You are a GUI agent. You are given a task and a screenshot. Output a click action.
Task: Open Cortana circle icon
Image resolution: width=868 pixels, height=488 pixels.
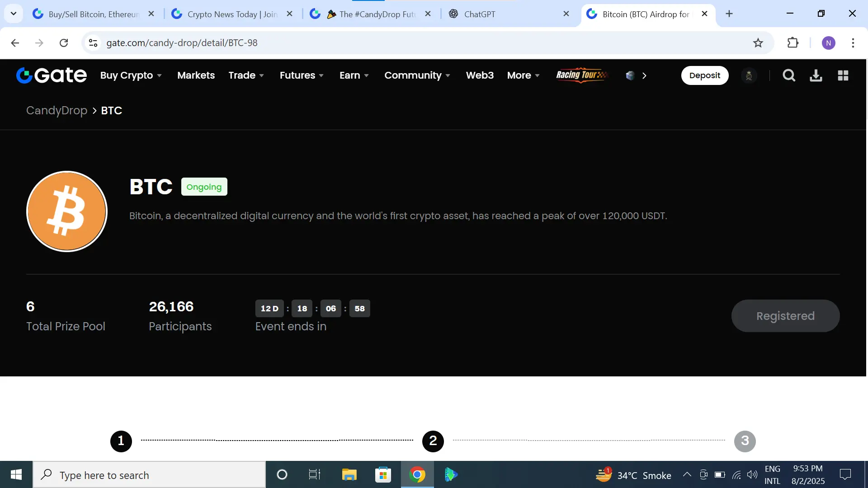tap(282, 475)
